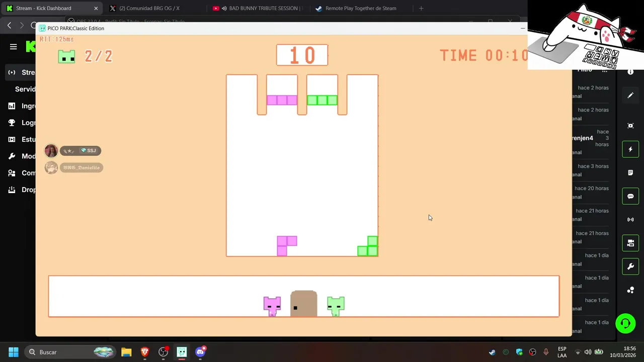This screenshot has width=644, height=362.
Task: Toggle the camera/stream preview panel icon
Action: click(630, 243)
